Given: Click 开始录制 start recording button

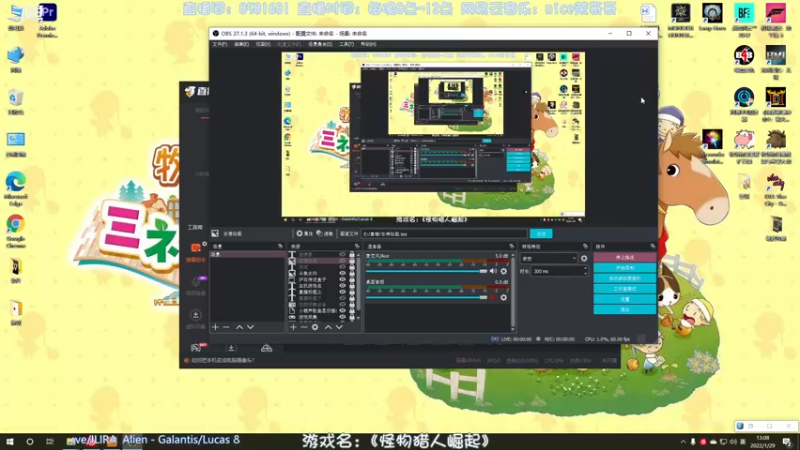Looking at the screenshot, I should coord(624,268).
